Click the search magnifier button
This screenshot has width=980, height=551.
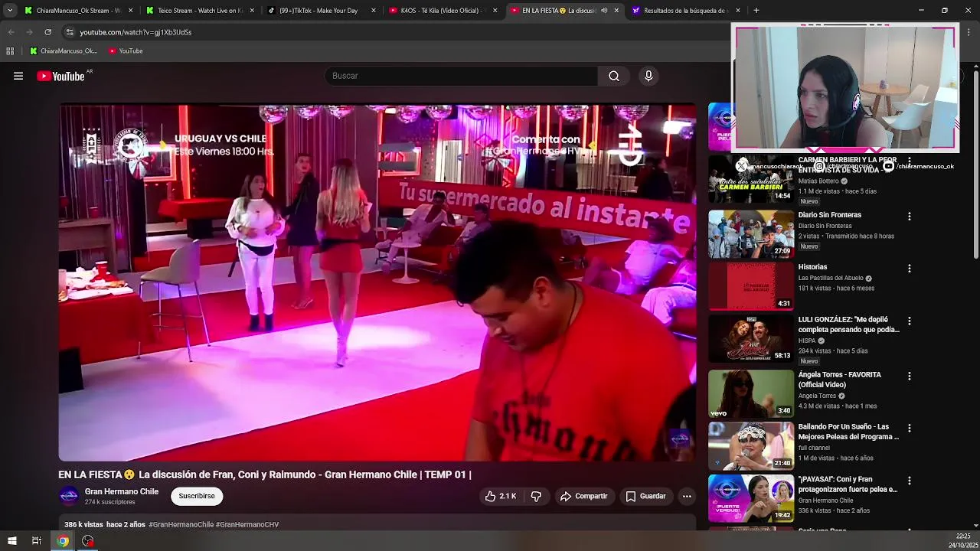pyautogui.click(x=614, y=76)
